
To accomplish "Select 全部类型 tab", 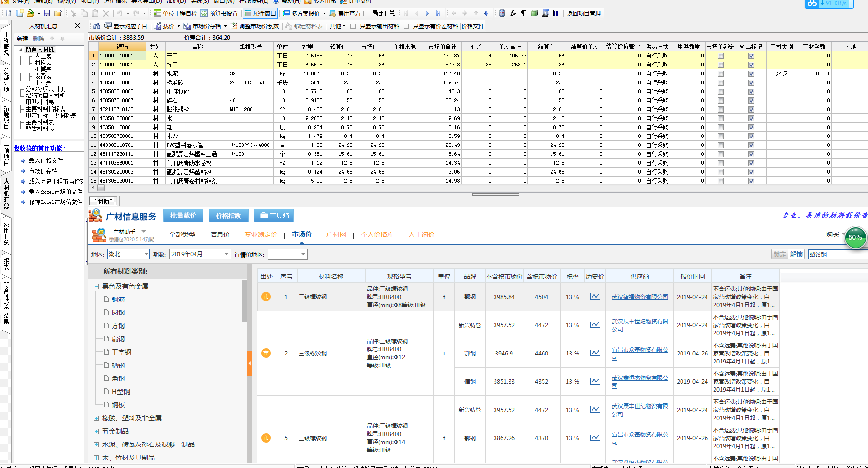I will point(182,234).
